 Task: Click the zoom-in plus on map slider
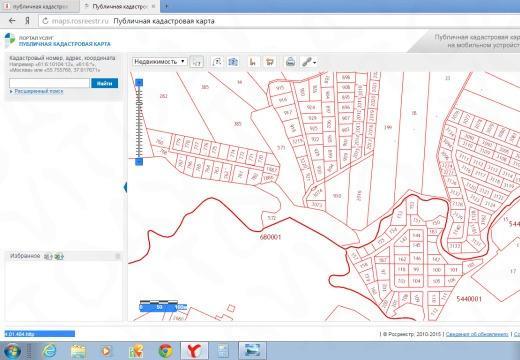coord(139,82)
